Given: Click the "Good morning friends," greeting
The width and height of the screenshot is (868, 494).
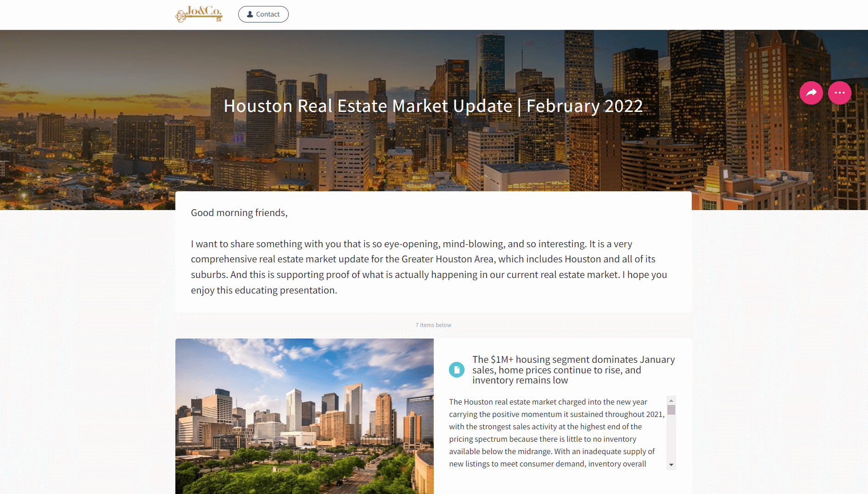Looking at the screenshot, I should coord(239,213).
